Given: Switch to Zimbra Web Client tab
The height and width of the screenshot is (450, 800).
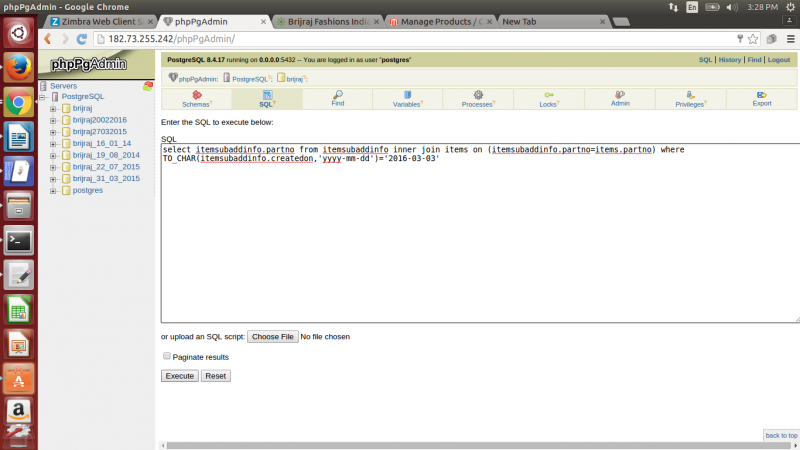Looking at the screenshot, I should [101, 21].
